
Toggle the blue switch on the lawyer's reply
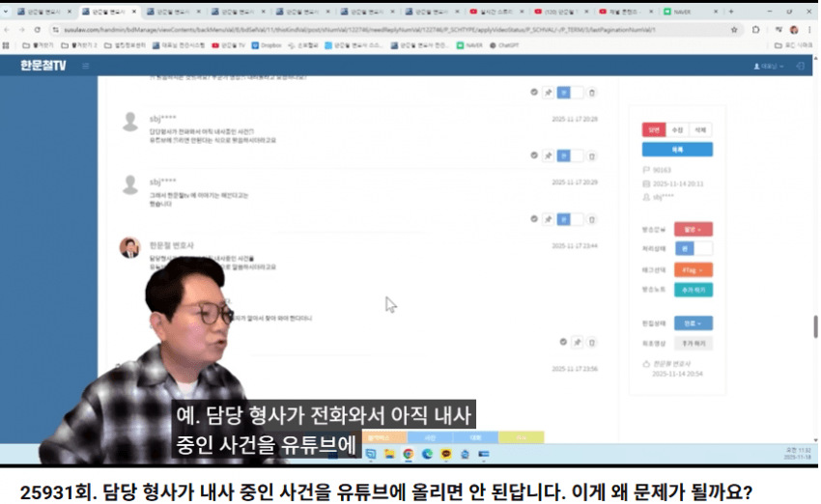point(564,217)
